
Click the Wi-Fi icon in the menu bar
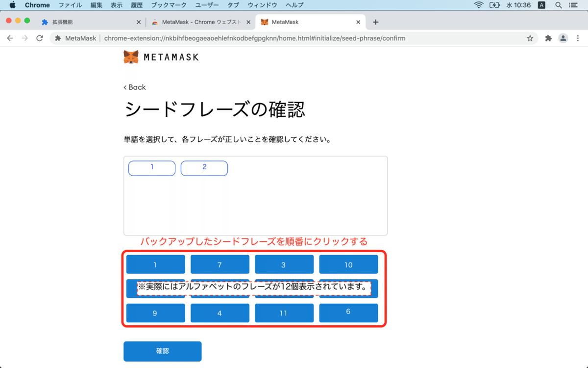pyautogui.click(x=478, y=5)
